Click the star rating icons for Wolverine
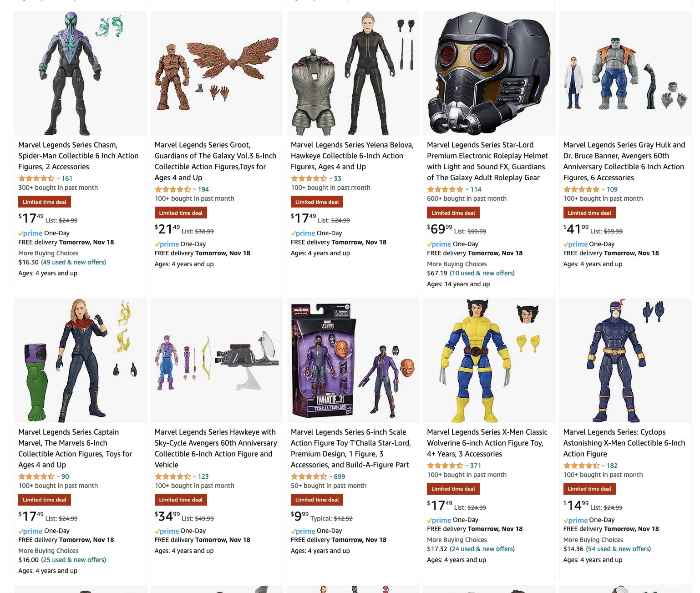The height and width of the screenshot is (593, 700). tap(445, 466)
